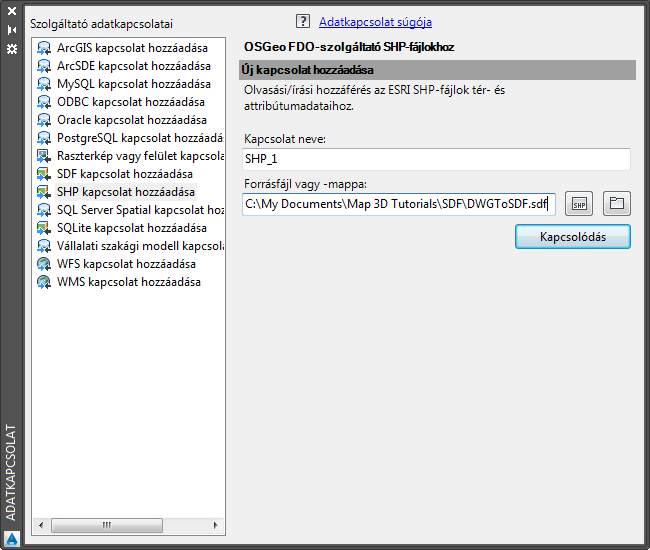Screen dimensions: 650x550
Task: Click the Autodesk logo icon at bottom-left
Action: [x=12, y=539]
